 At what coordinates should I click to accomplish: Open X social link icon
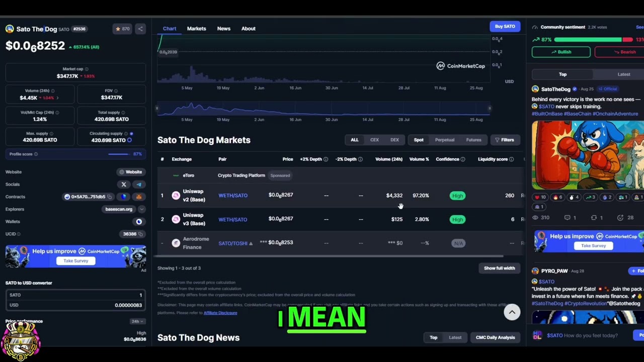coord(124,185)
